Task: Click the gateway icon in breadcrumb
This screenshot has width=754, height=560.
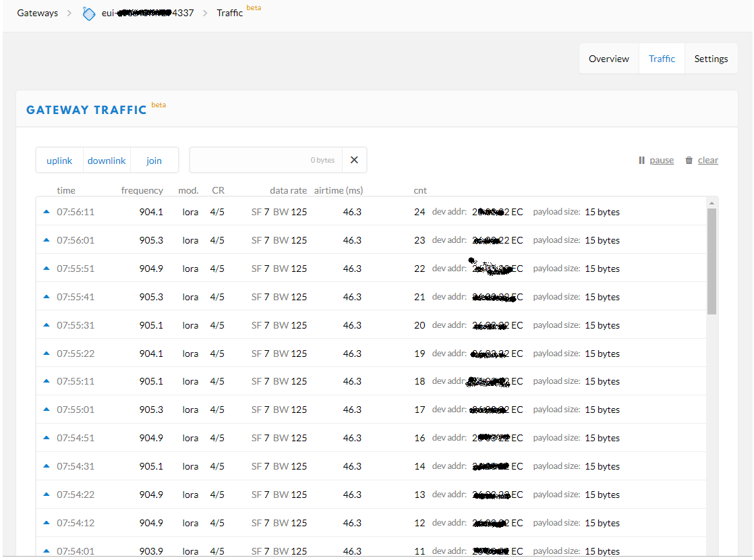Action: tap(89, 13)
